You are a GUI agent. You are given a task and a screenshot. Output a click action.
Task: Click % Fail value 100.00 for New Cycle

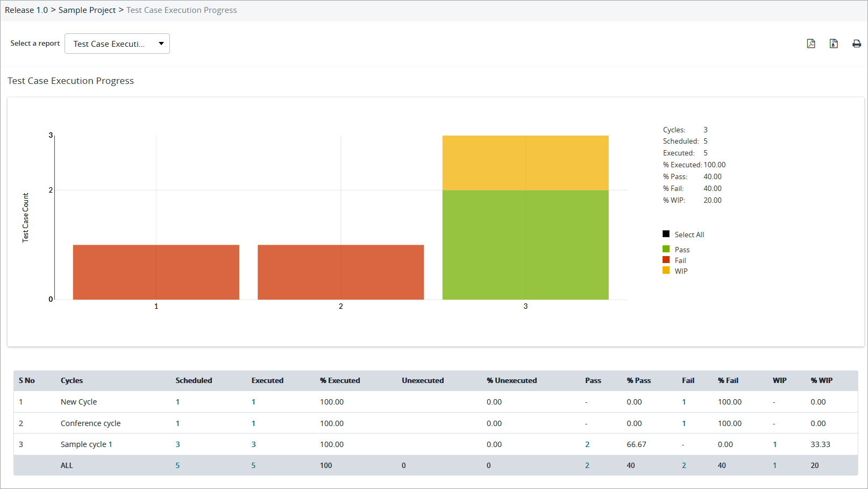[730, 402]
